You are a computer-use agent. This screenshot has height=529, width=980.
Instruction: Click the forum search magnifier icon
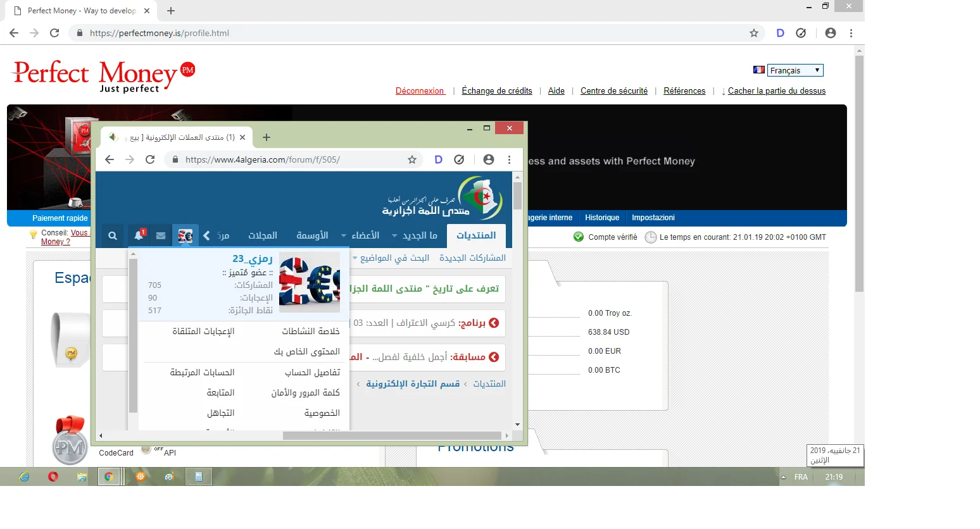pyautogui.click(x=113, y=236)
